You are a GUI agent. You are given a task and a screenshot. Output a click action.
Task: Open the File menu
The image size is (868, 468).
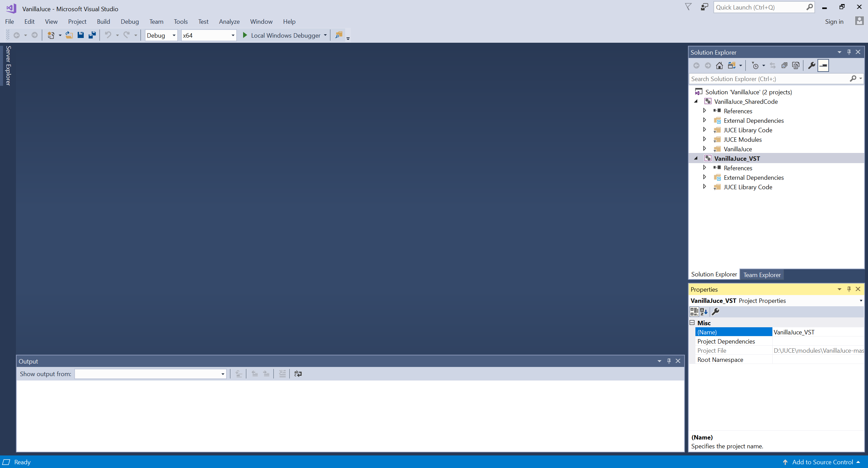coord(9,21)
